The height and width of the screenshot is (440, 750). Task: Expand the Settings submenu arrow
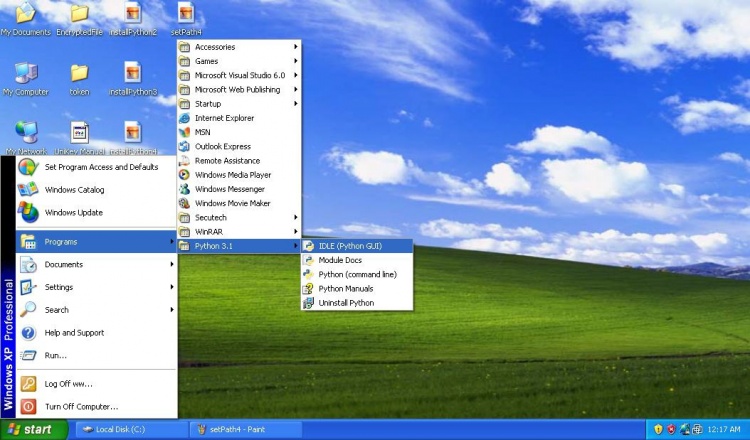tap(172, 287)
